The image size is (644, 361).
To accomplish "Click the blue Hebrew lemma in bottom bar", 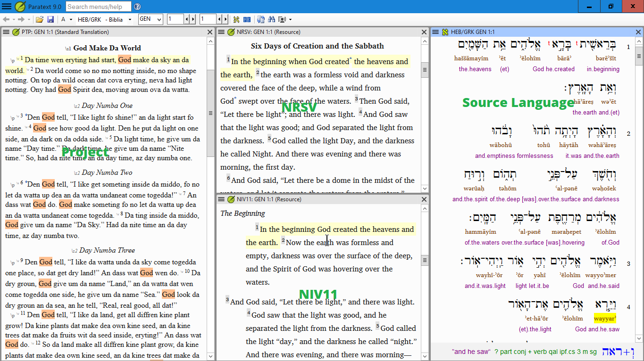I will [618, 352].
